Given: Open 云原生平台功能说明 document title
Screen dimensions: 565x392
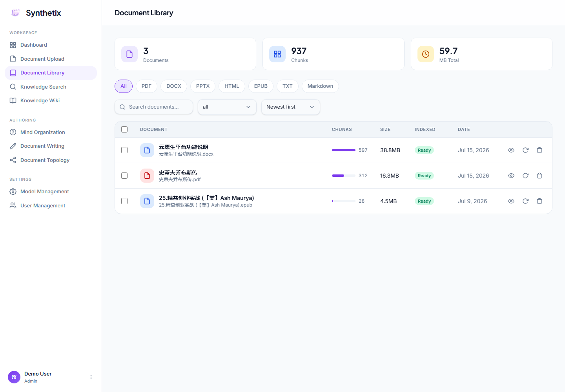Looking at the screenshot, I should coord(184,147).
